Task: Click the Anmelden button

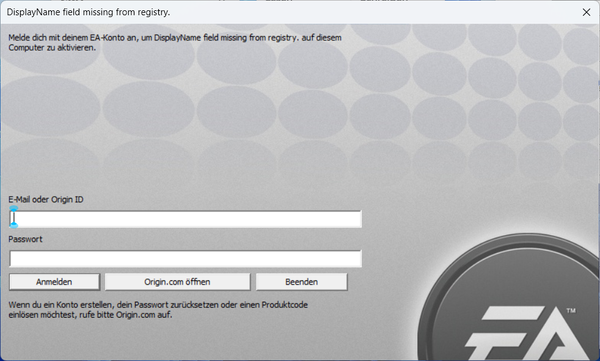Action: coord(54,282)
